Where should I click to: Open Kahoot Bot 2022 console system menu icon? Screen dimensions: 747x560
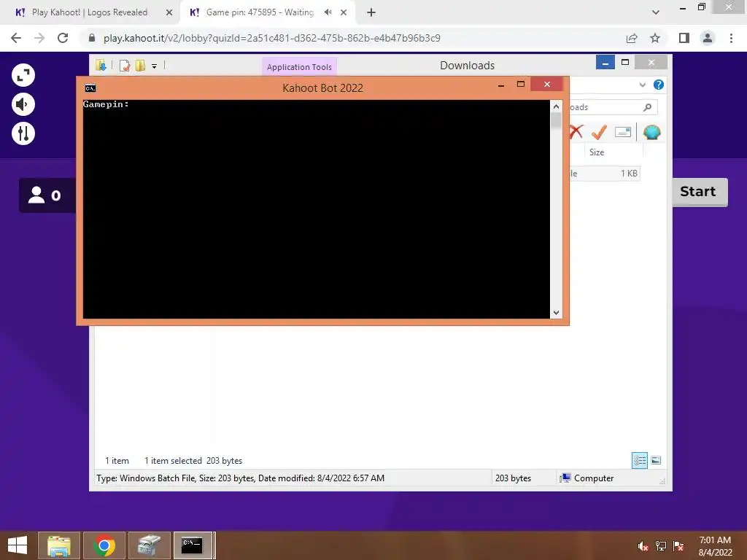pyautogui.click(x=90, y=88)
